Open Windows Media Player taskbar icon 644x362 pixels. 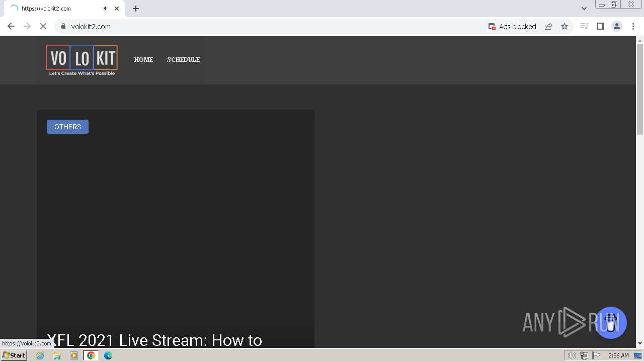pos(74,355)
